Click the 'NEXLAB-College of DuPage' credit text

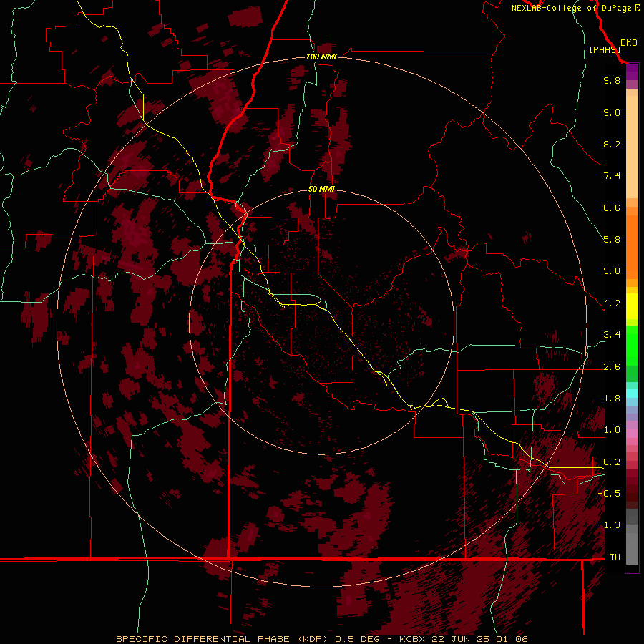point(571,8)
